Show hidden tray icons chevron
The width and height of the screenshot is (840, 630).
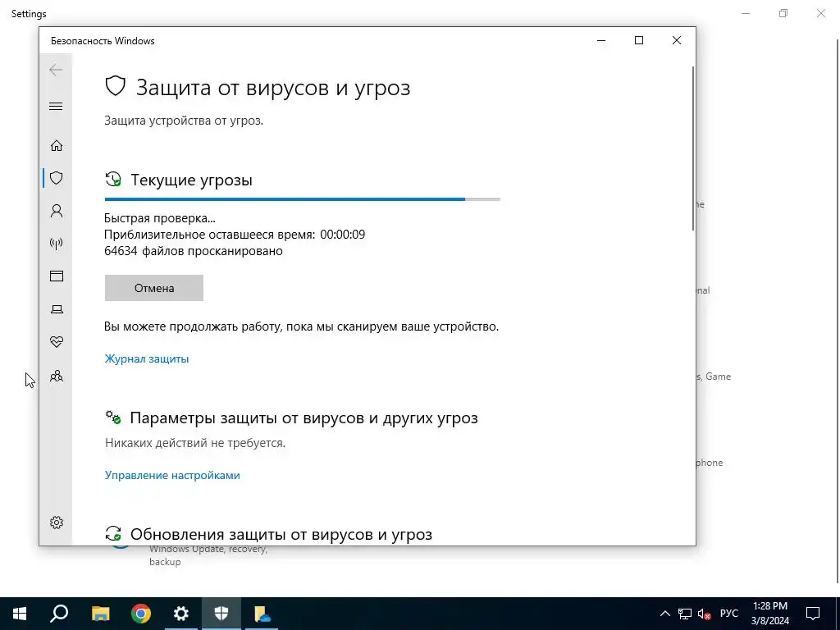[x=664, y=614]
